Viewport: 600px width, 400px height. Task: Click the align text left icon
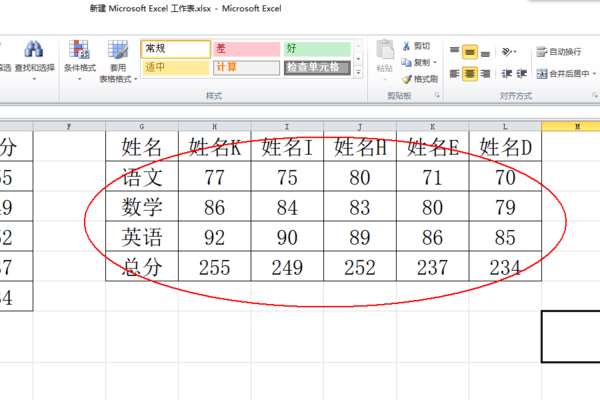[454, 73]
